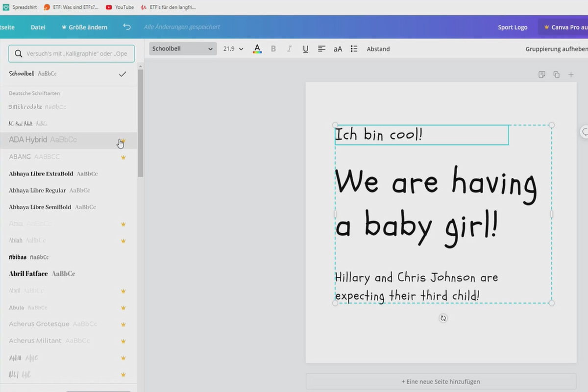The image size is (588, 392).
Task: Open the Abstand spacing options
Action: (x=378, y=49)
